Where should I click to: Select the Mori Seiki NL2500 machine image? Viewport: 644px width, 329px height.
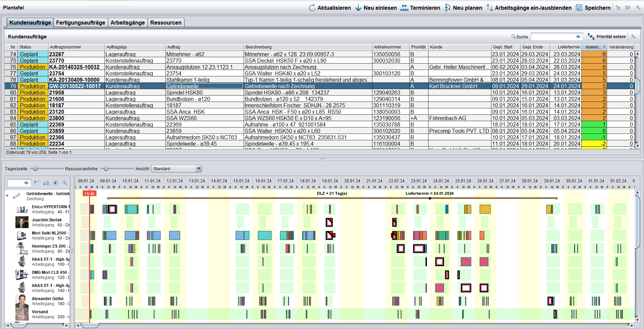pyautogui.click(x=22, y=235)
